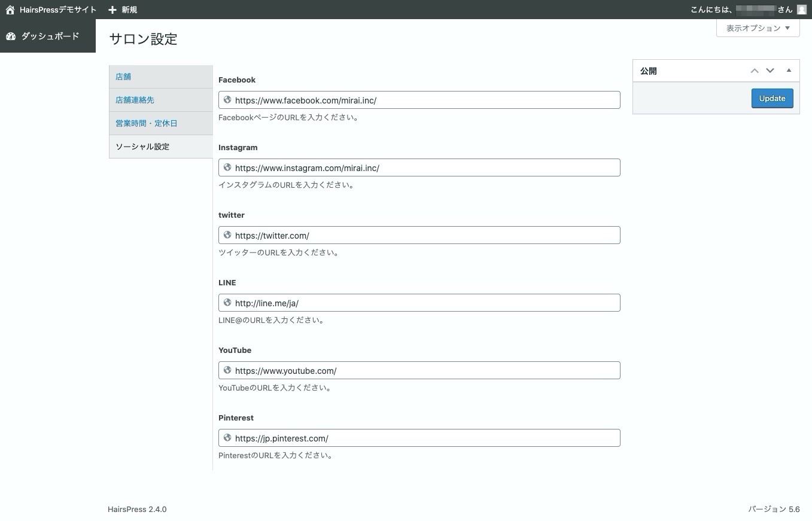812x521 pixels.
Task: Collapse the 公開 panel with triangle toggle
Action: [x=789, y=71]
